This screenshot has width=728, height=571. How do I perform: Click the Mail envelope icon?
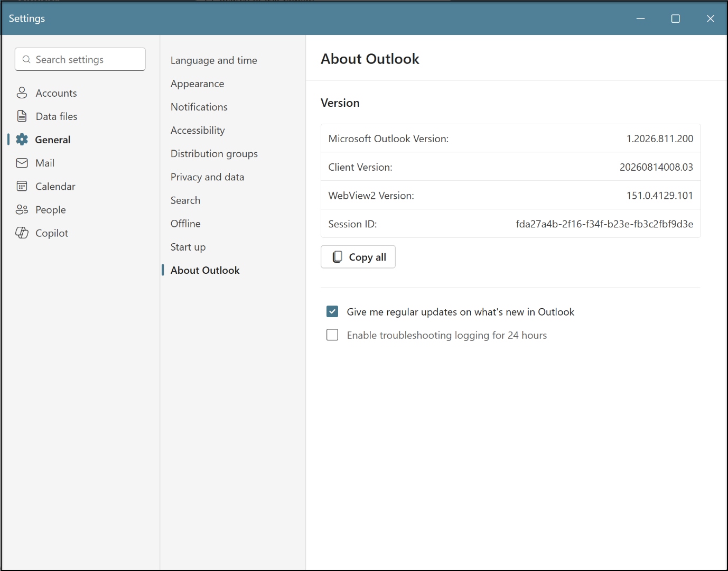pyautogui.click(x=22, y=163)
